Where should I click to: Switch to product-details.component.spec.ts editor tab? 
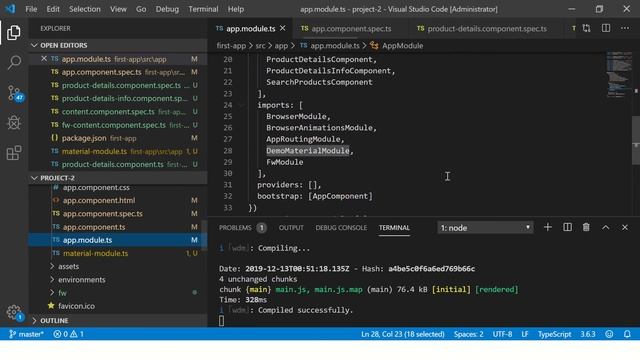tap(487, 28)
